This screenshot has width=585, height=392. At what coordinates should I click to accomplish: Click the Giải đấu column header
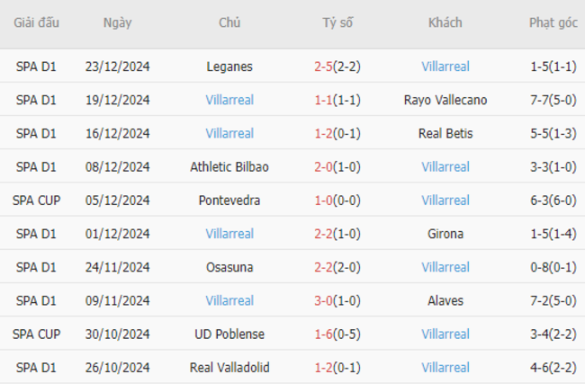36,22
